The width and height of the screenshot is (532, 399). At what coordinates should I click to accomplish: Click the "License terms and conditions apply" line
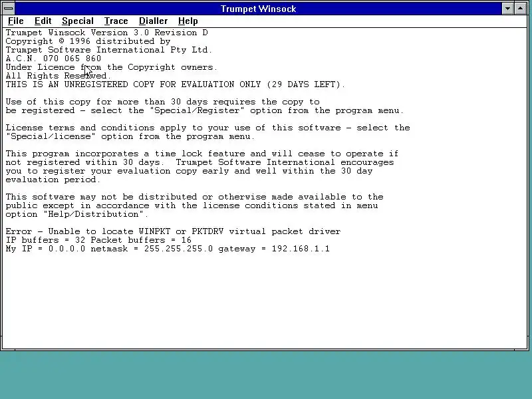207,128
